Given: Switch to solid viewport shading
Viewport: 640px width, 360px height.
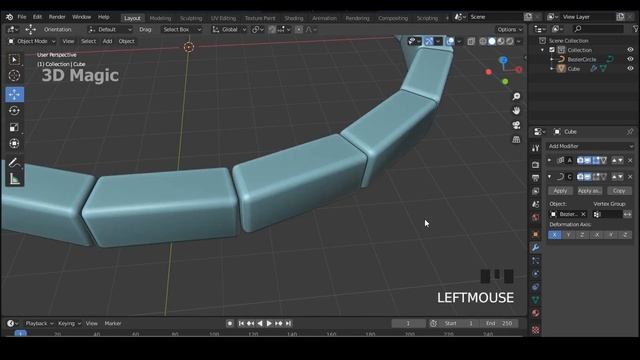Looking at the screenshot, I should coord(492,41).
